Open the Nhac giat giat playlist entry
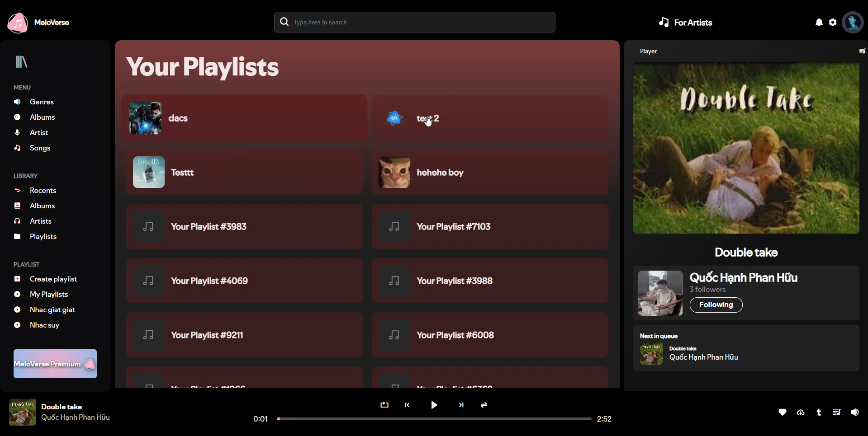Screen dimensions: 868x436 tap(52, 309)
